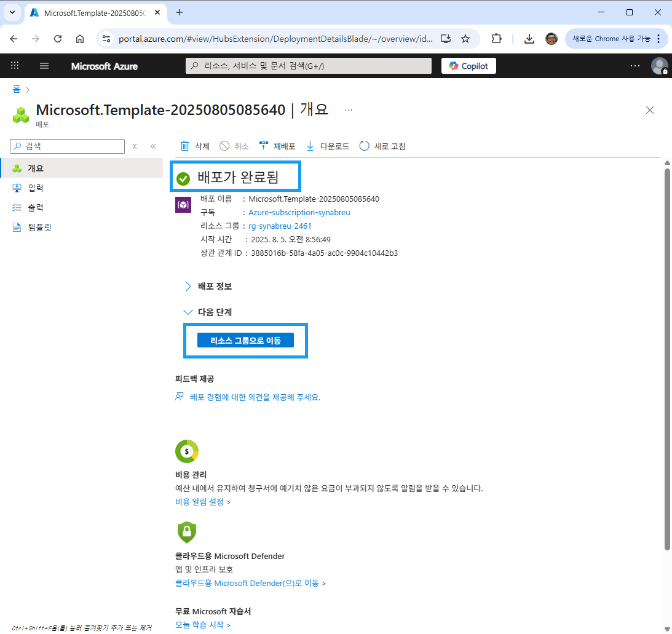Click the purple deployment resource icon
This screenshot has width=672, height=634.
183,205
